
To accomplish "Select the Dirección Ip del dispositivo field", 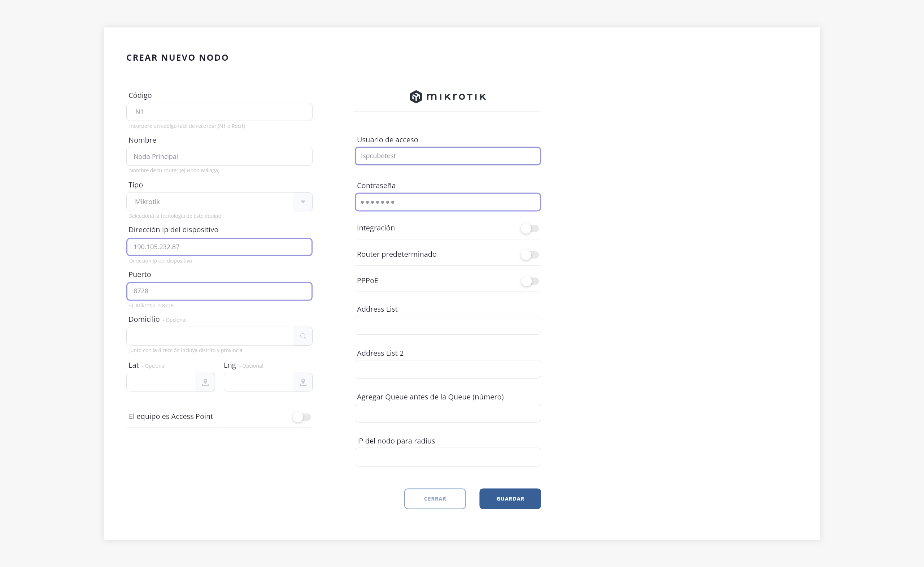I will tap(219, 247).
